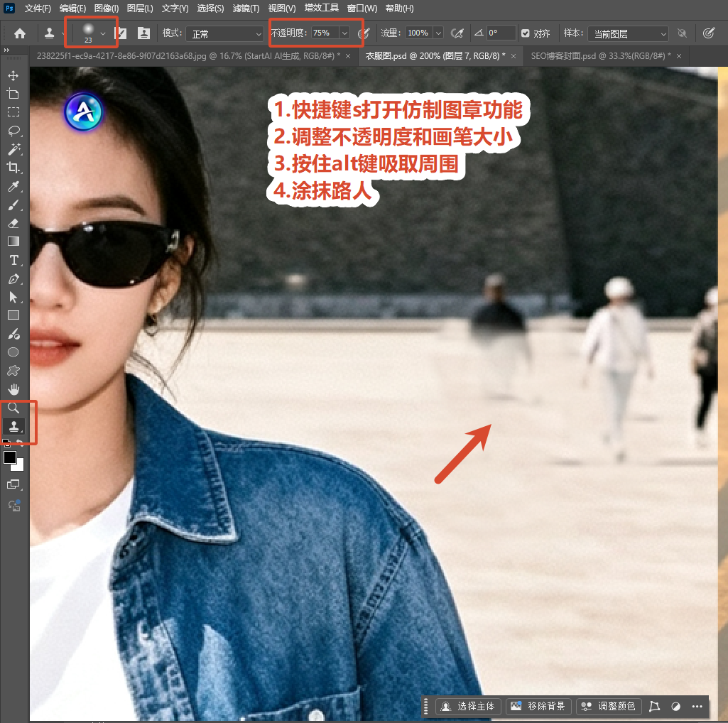
Task: Click the 移除背景 button
Action: pos(538,706)
